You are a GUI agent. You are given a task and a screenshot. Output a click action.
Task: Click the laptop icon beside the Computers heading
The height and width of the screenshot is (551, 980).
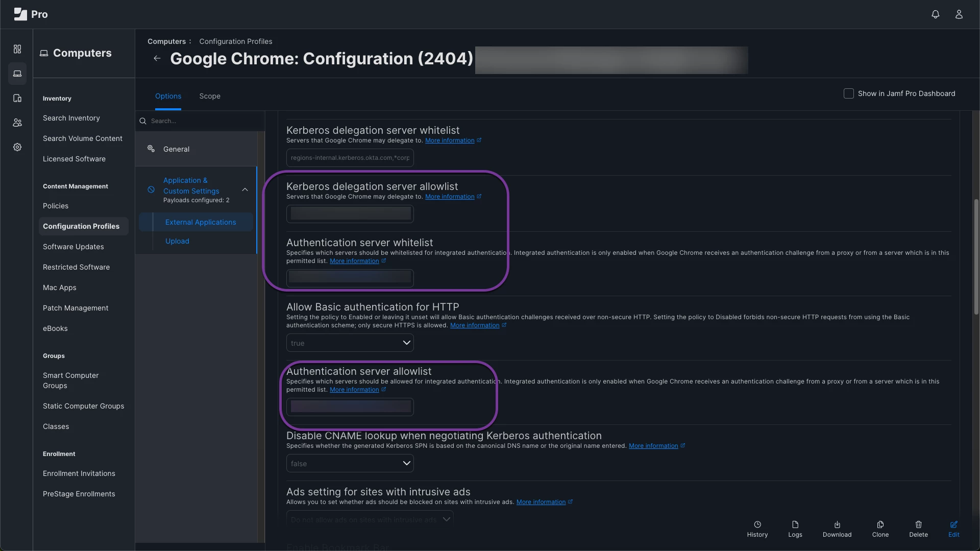(x=44, y=53)
